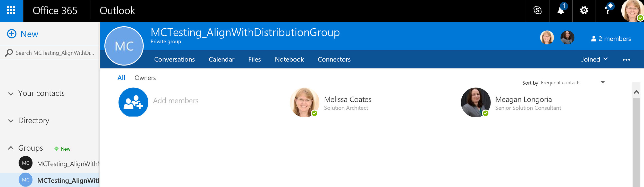Click the Meagan Longoria name
Screen dimensions: 644x187
click(523, 99)
